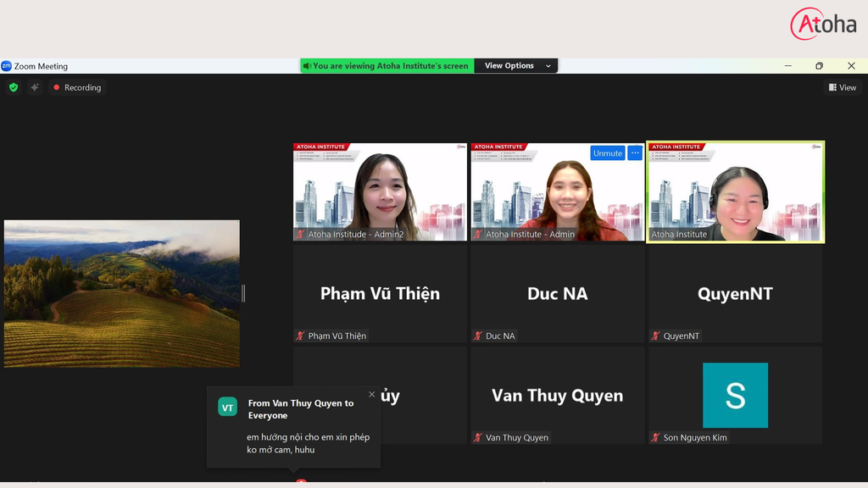Click the red Recording dot indicator

tap(58, 87)
